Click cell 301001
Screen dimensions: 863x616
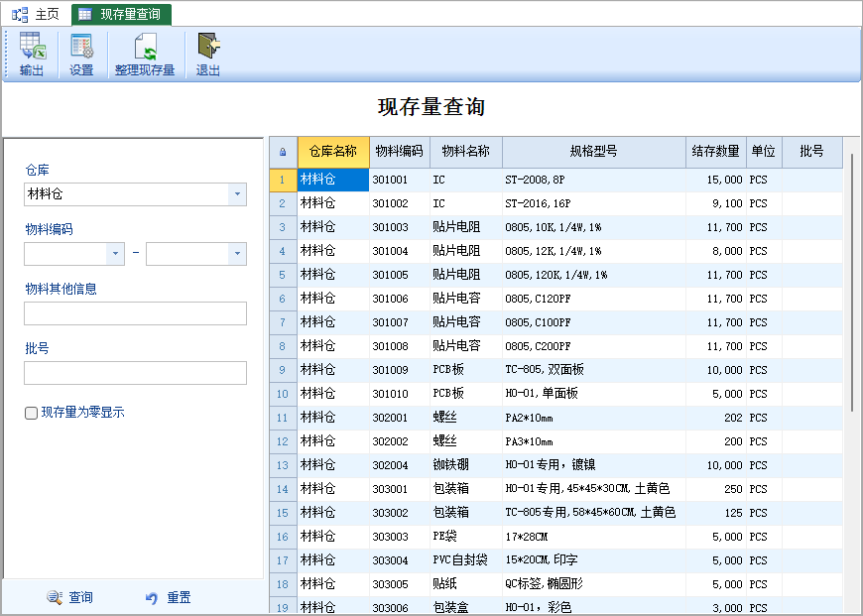400,180
